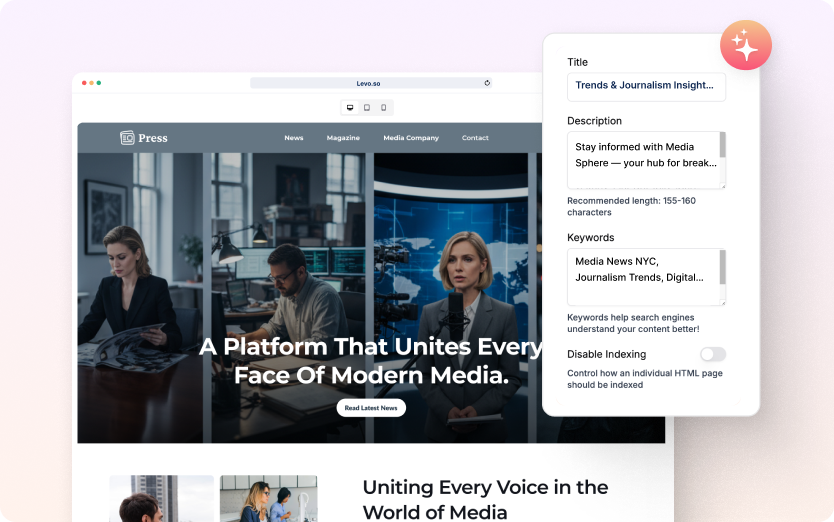The width and height of the screenshot is (834, 522).
Task: Go to Media Company nav link
Action: 411,138
